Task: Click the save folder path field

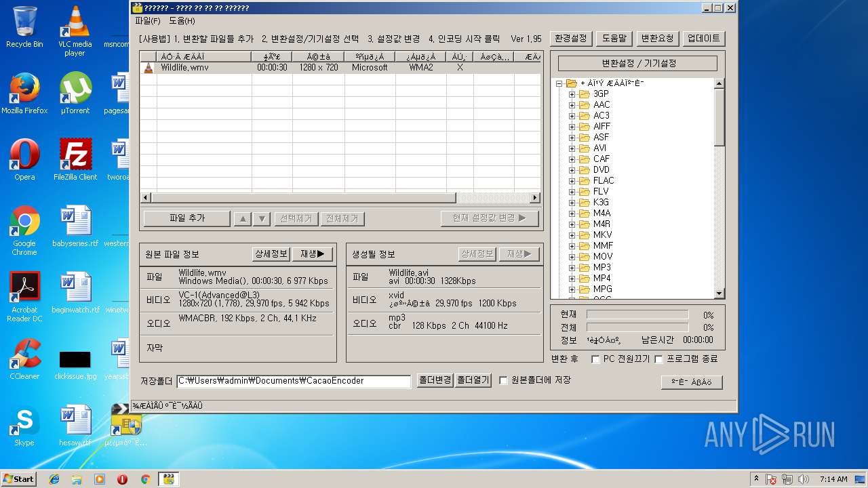Action: [294, 381]
